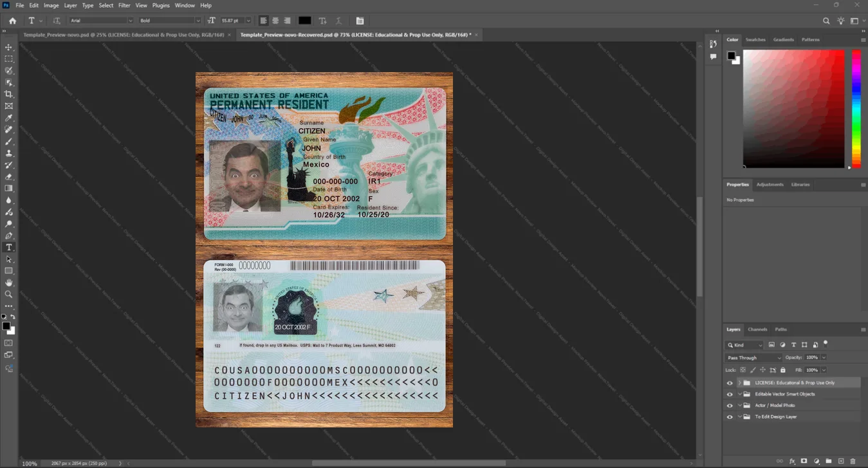
Task: Select the Eyedropper tool
Action: (x=9, y=118)
